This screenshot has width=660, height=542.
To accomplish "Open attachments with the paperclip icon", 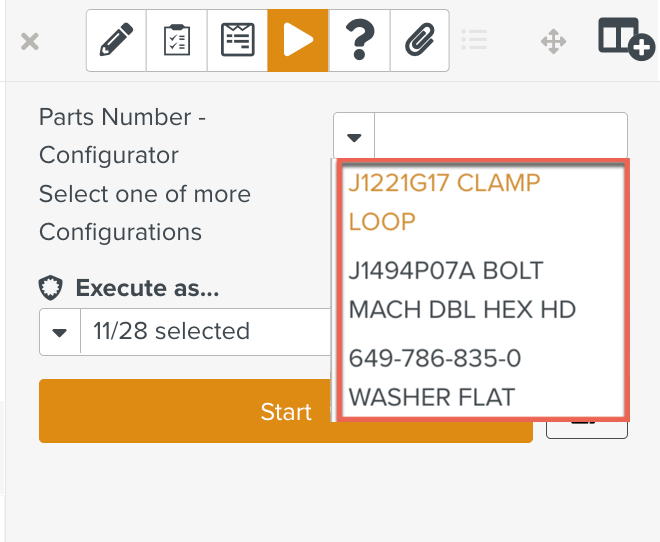I will click(x=418, y=41).
